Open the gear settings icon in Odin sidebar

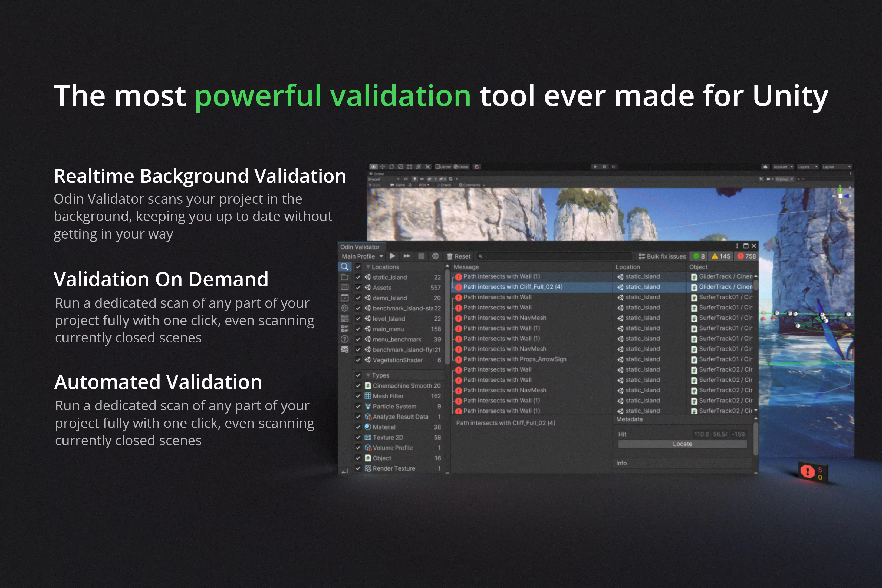tap(344, 308)
